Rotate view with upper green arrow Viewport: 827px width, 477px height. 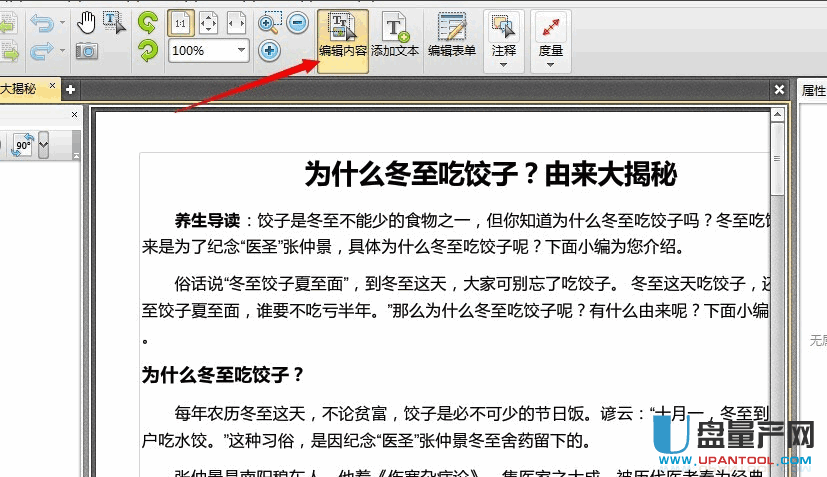tap(147, 22)
